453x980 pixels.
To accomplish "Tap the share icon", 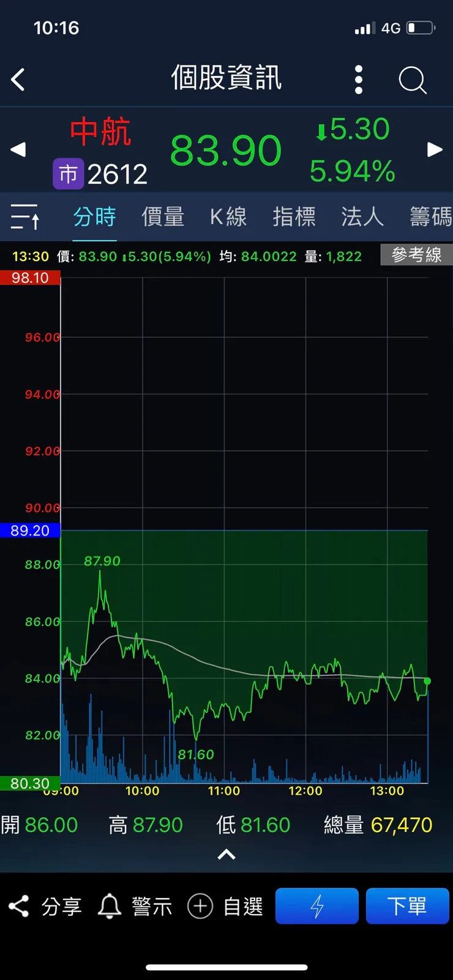I will click(x=19, y=906).
